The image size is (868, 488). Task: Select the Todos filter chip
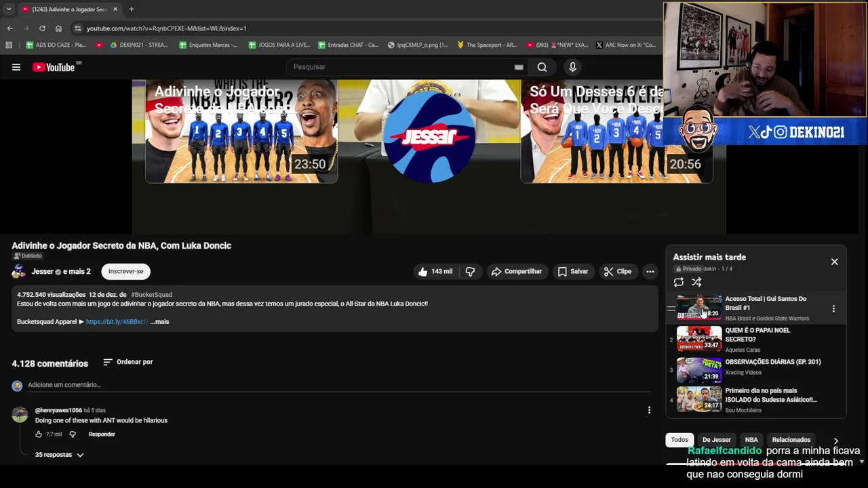coord(679,440)
